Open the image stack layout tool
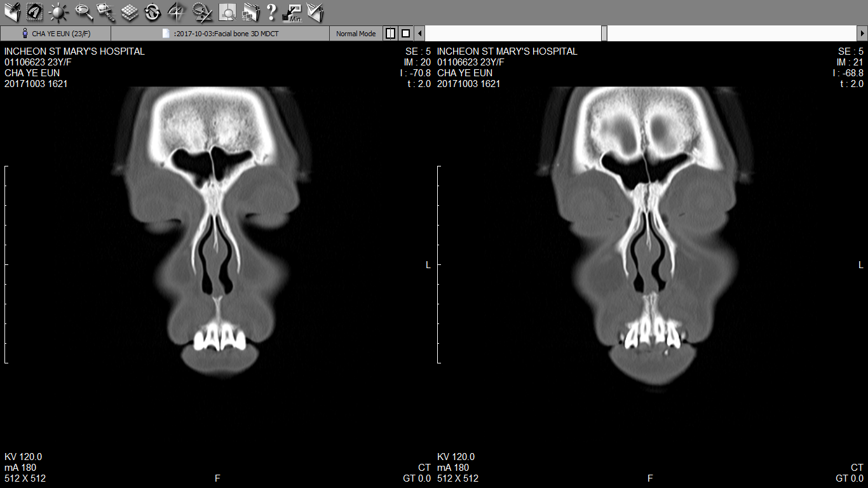This screenshot has height=488, width=868. (x=129, y=11)
